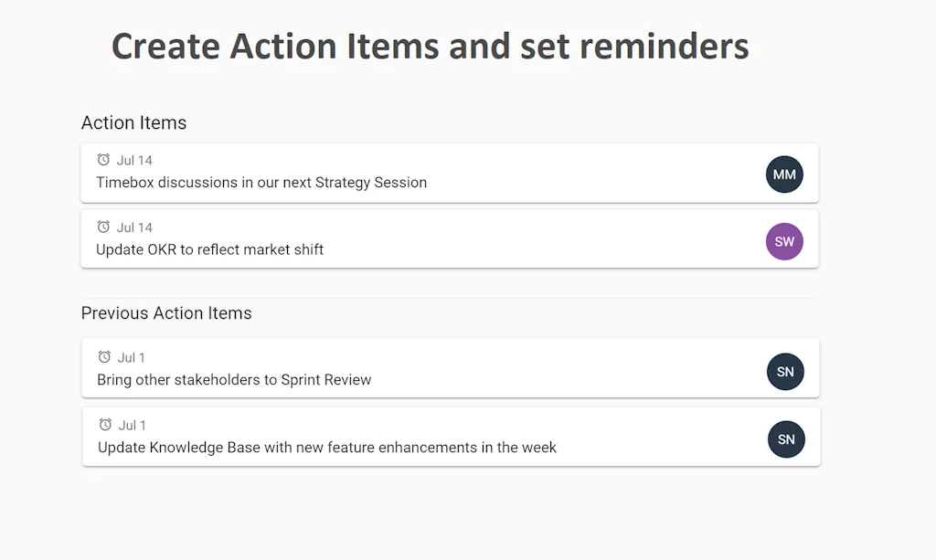Click the Jul 14 reminder date label
Image resolution: width=936 pixels, height=560 pixels.
tap(134, 159)
